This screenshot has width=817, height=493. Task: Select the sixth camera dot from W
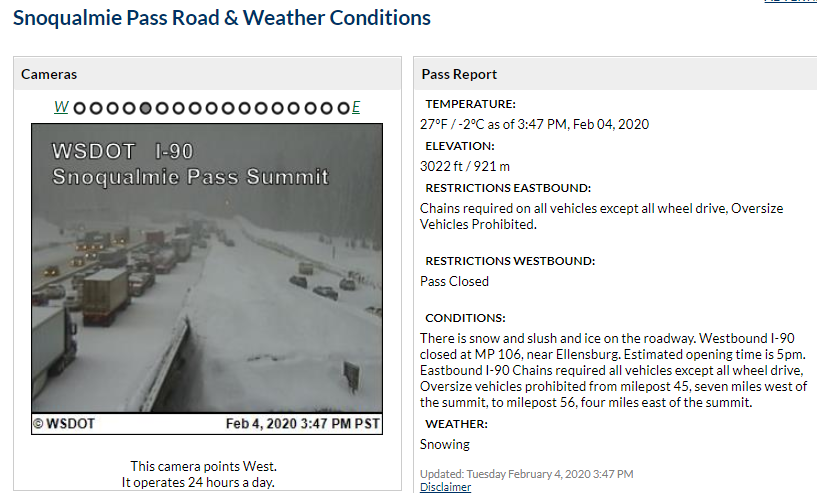point(162,108)
